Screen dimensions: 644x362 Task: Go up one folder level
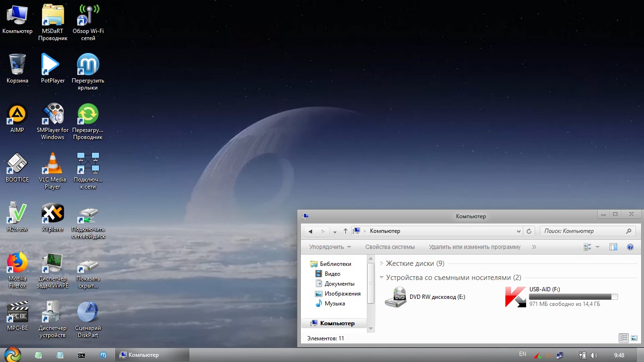(346, 231)
